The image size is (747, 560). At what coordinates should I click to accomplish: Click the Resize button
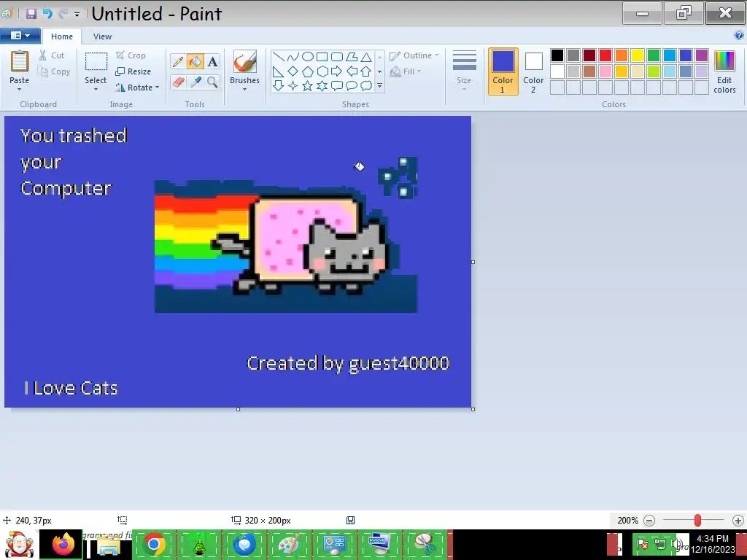[x=133, y=71]
